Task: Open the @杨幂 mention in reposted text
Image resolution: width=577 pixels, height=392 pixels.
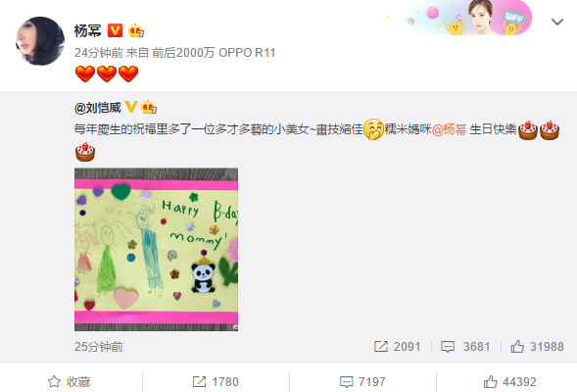Action: coord(450,129)
